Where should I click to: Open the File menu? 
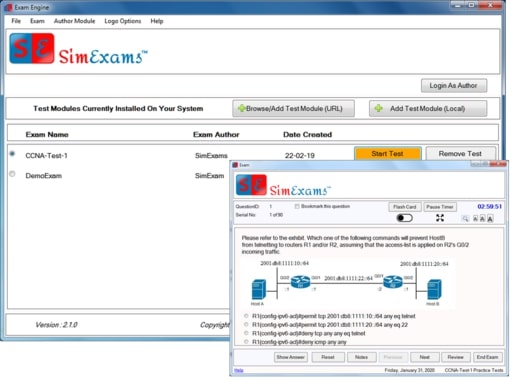point(16,21)
